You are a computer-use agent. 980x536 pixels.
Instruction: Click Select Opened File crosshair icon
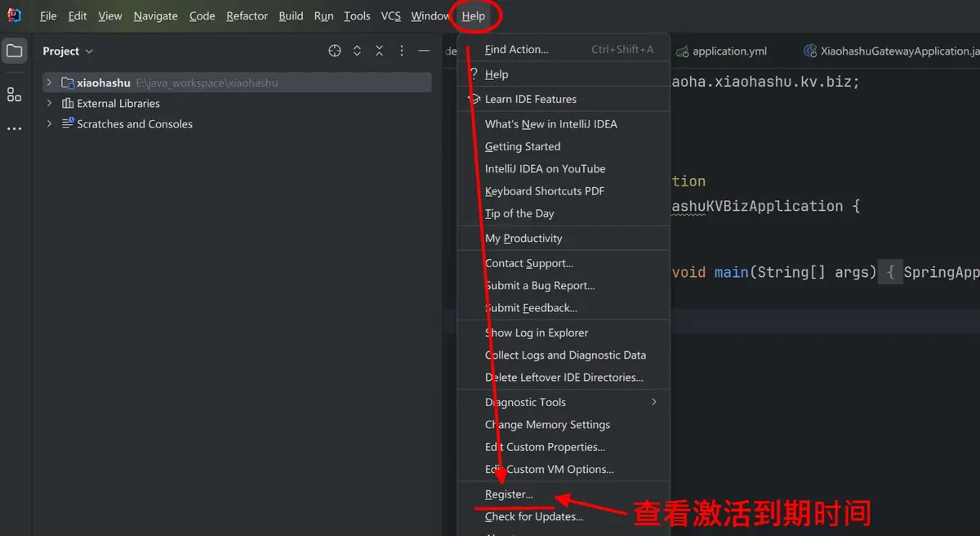pos(334,51)
